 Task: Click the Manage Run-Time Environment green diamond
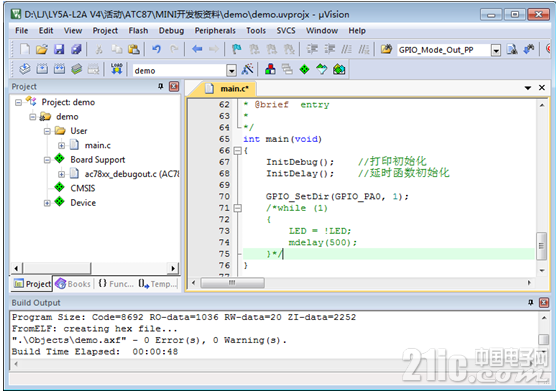coord(305,69)
